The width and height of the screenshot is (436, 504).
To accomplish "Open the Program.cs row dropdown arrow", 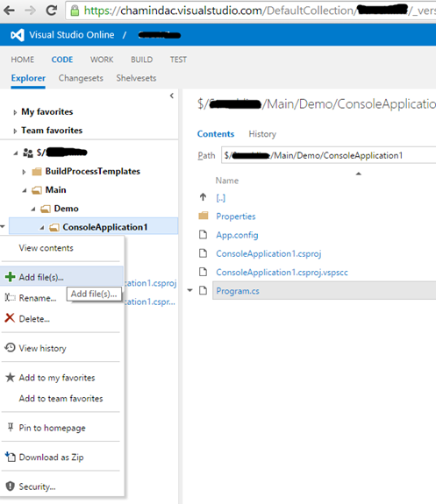I will point(189,291).
